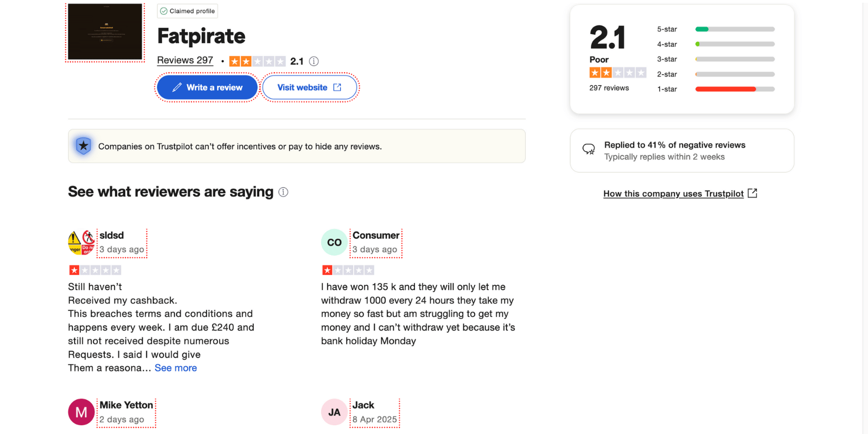This screenshot has width=868, height=434.
Task: Click sldsd's warning sign avatar
Action: (x=81, y=242)
